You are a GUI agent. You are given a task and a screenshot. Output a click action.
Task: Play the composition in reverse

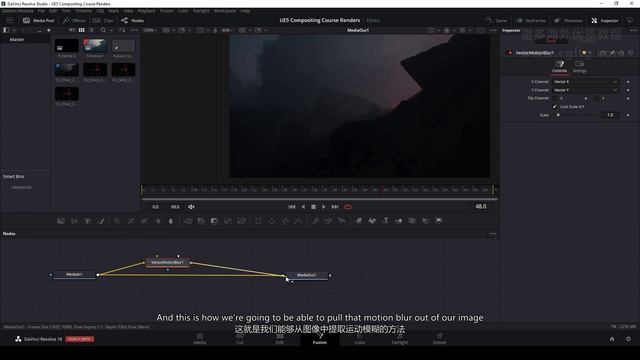pyautogui.click(x=303, y=207)
